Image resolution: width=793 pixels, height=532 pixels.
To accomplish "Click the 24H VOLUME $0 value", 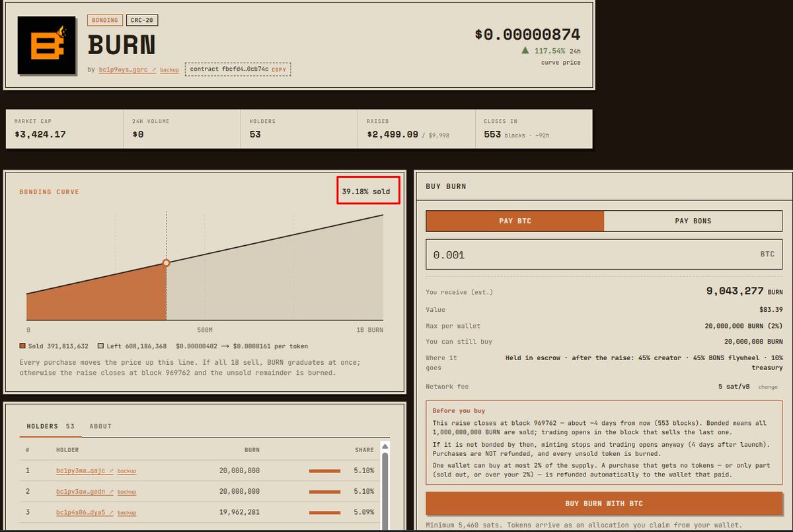I will [138, 134].
